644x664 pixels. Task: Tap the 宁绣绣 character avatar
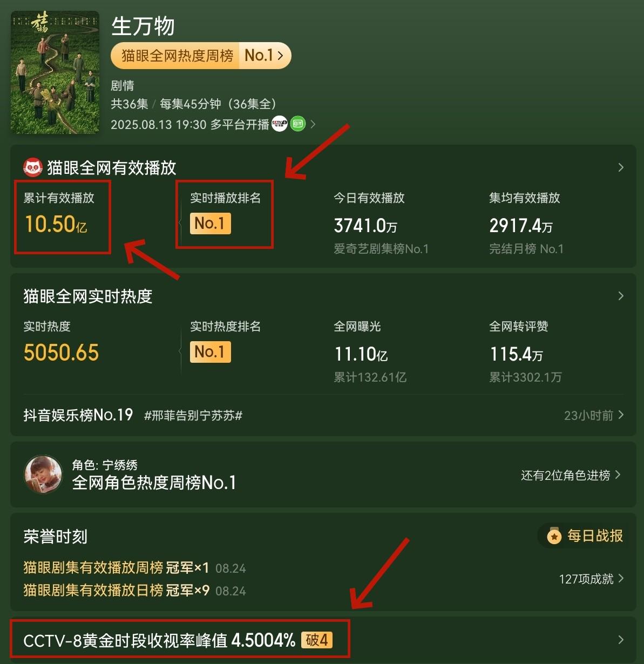tap(43, 475)
